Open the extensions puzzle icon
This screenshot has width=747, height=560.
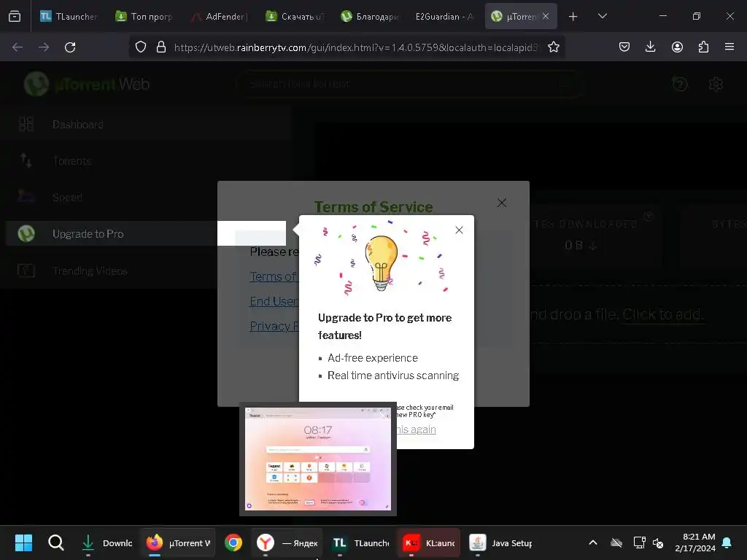click(x=703, y=47)
